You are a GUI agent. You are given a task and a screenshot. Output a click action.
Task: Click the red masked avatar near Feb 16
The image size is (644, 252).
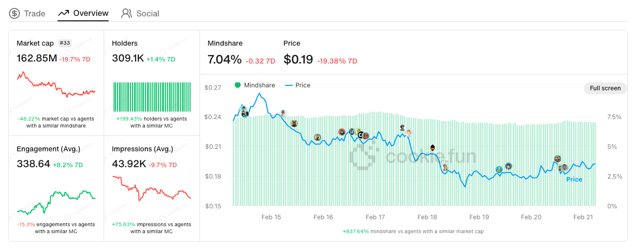coord(341,132)
